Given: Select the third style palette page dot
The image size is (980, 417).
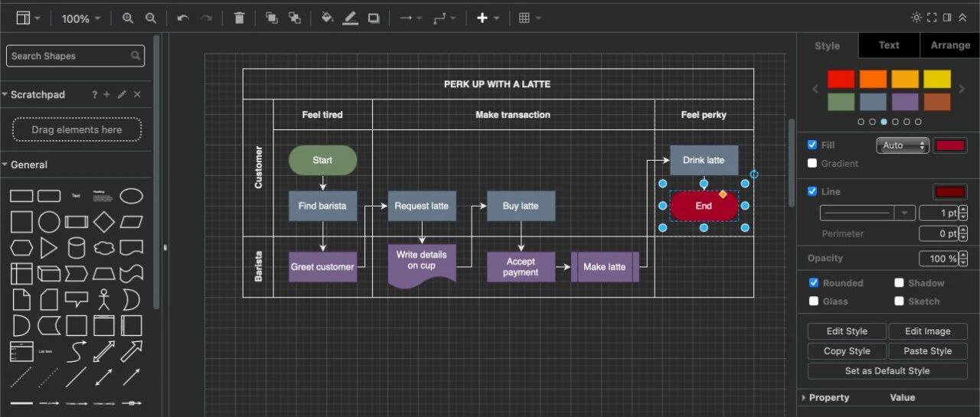Looking at the screenshot, I should point(884,122).
